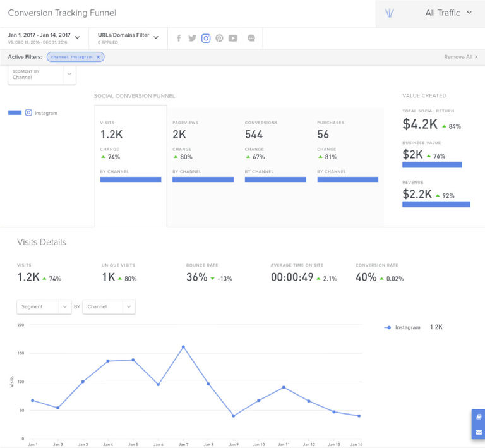Click the Revenue blue bar
The image size is (485, 448).
click(x=436, y=204)
